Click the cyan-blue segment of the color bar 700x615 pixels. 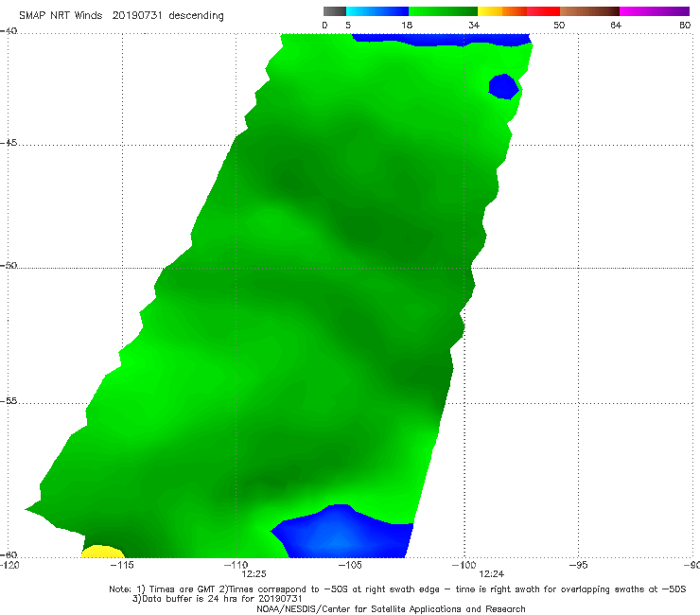pyautogui.click(x=377, y=11)
